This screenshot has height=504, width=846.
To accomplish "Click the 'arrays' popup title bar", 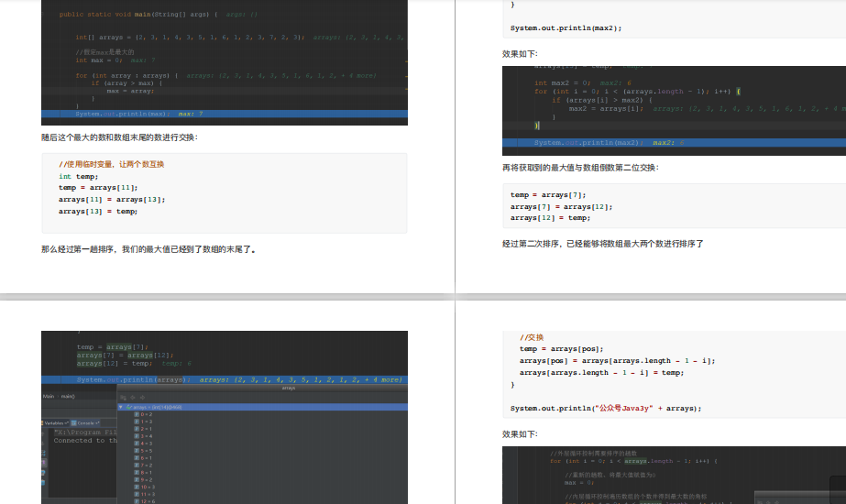I will tap(262, 388).
